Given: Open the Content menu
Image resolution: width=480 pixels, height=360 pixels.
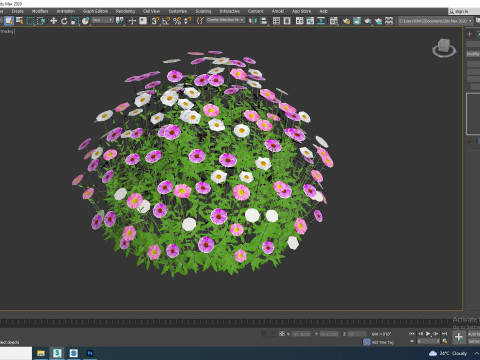Looking at the screenshot, I should [x=256, y=11].
